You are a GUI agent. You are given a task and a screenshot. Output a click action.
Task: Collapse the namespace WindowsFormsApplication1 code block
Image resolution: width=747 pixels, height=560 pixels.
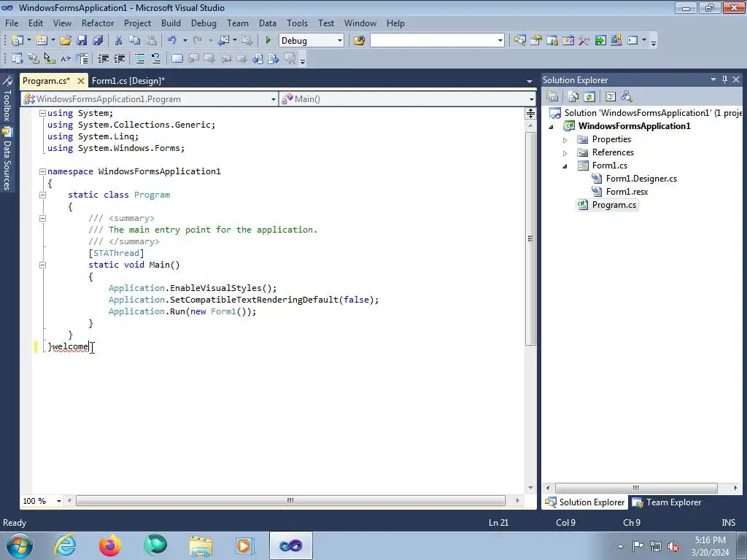[x=42, y=171]
